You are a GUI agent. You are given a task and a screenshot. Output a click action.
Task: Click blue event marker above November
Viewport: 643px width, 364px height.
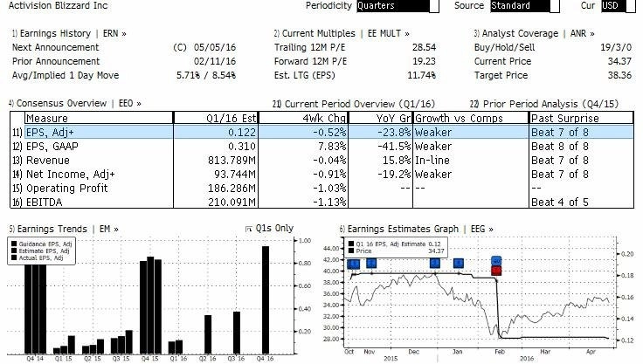[371, 263]
